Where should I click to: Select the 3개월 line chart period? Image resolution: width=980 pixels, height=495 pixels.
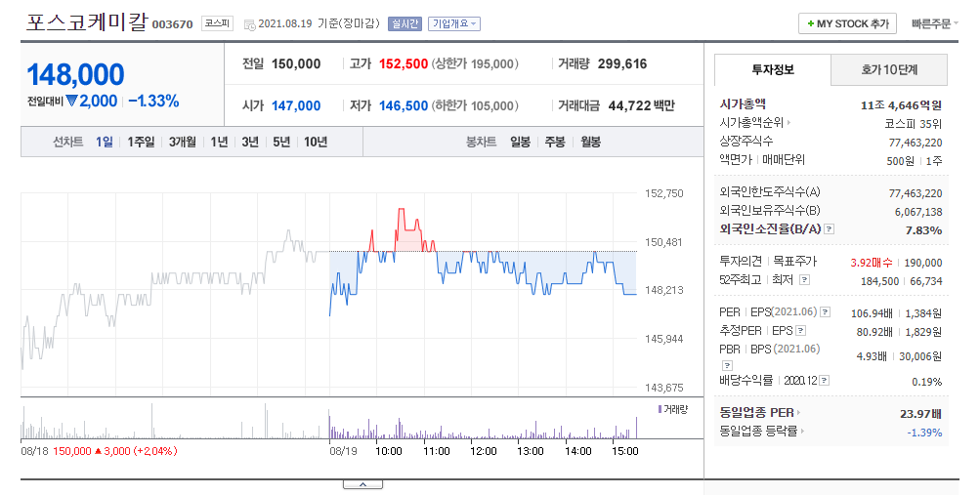pyautogui.click(x=182, y=142)
